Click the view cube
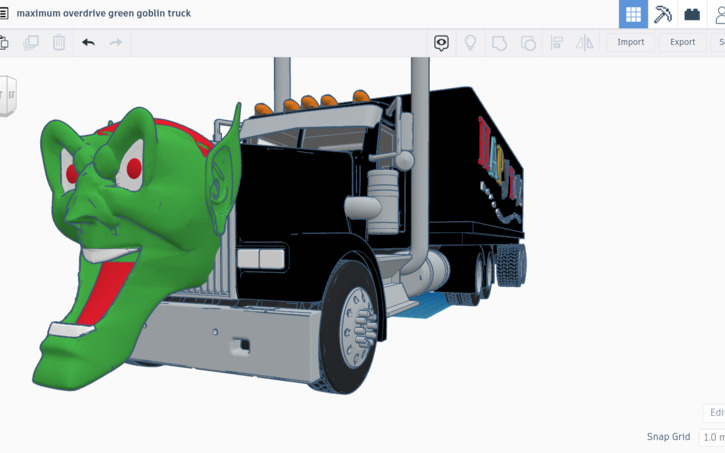This screenshot has height=453, width=725. (8, 95)
